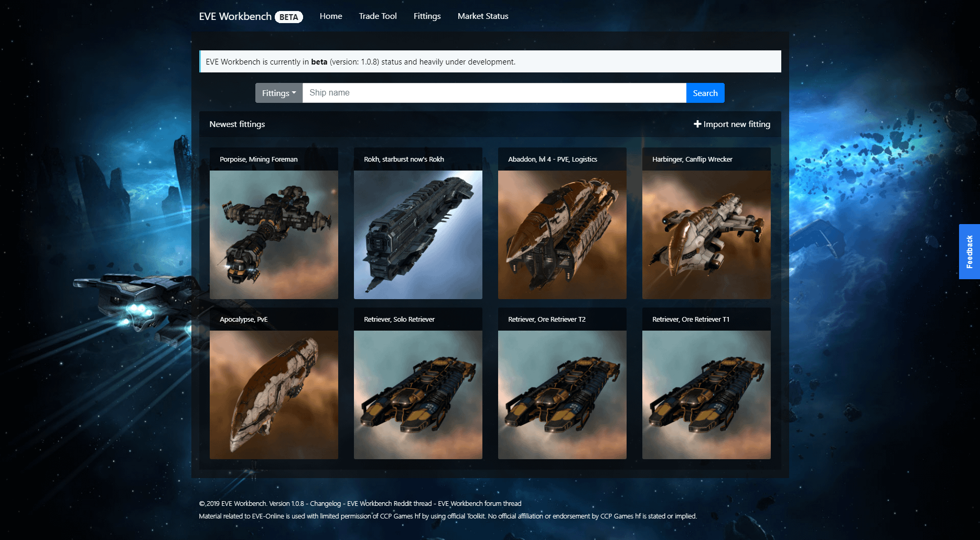Image resolution: width=980 pixels, height=540 pixels.
Task: Open the Retriever, Ore Retriever T2 ship image
Action: [562, 395]
